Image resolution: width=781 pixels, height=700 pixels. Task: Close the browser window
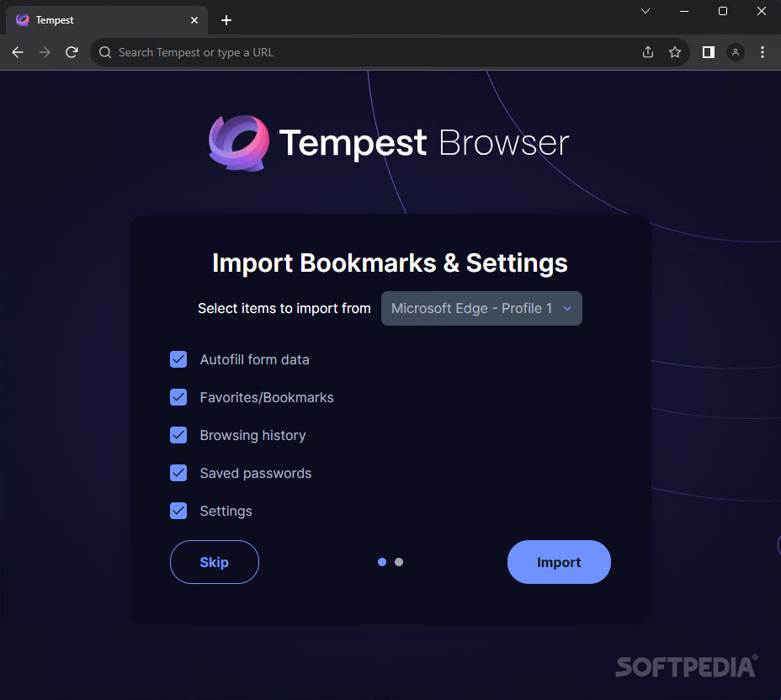click(x=762, y=11)
